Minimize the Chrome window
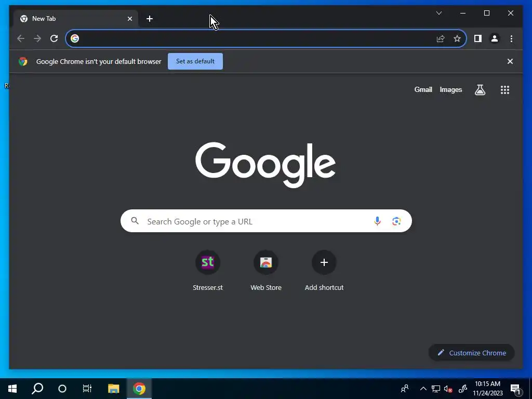The image size is (532, 399). 463,13
